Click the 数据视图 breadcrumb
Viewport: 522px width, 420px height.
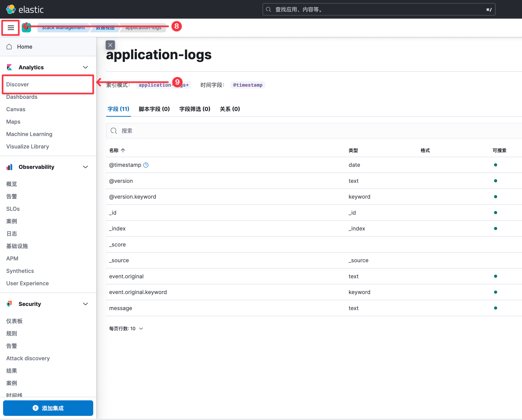tap(105, 28)
